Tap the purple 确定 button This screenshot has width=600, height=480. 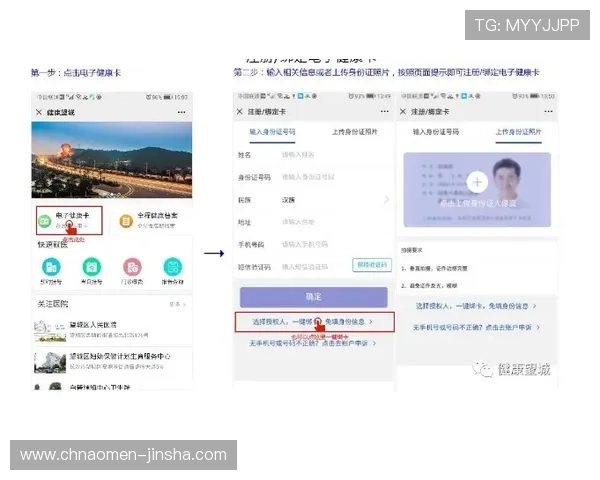point(314,297)
